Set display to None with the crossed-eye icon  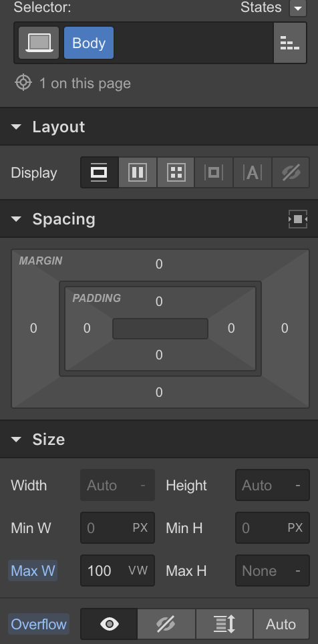pos(291,172)
